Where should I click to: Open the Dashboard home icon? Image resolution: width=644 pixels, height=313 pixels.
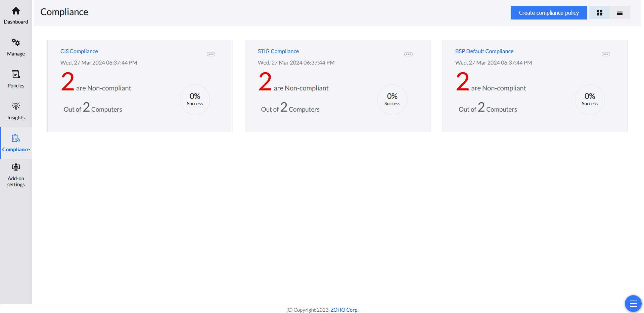pos(16,11)
